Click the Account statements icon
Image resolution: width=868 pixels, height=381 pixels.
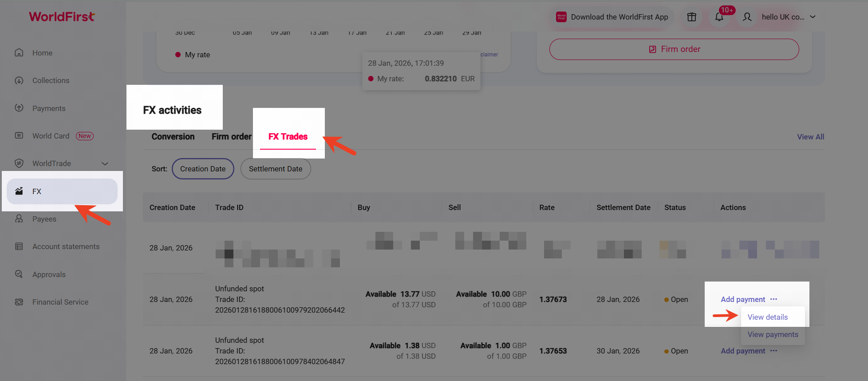tap(19, 246)
